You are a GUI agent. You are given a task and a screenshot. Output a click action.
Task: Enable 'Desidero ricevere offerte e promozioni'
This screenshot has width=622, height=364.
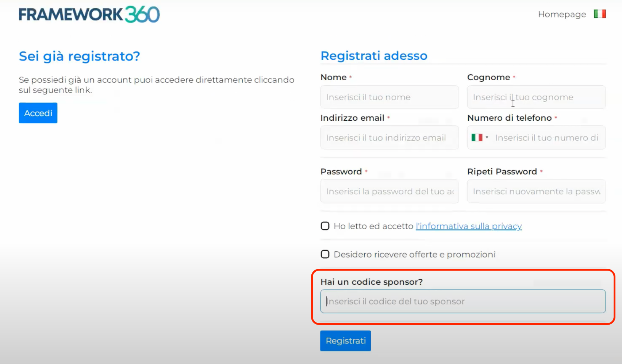pos(325,254)
